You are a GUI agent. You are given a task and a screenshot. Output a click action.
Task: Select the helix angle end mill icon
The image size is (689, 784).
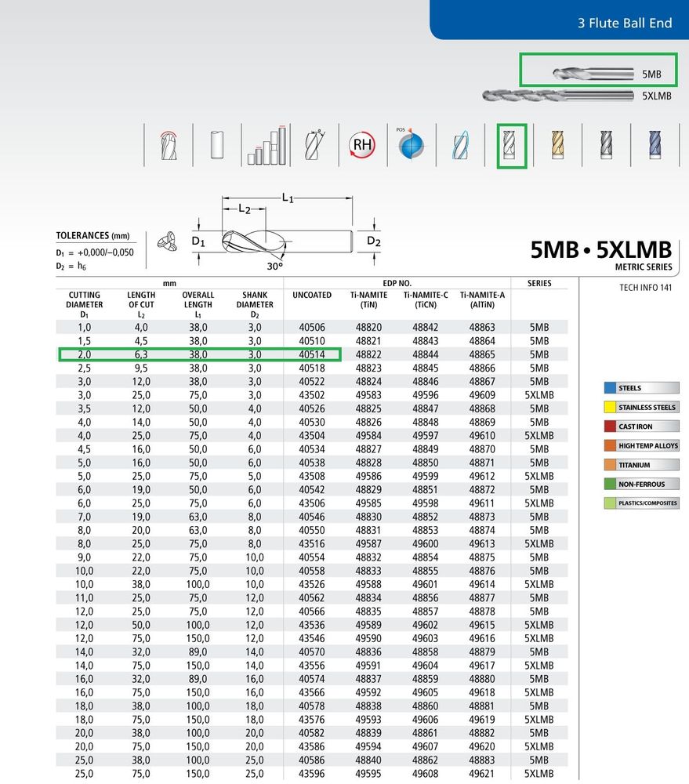[315, 145]
